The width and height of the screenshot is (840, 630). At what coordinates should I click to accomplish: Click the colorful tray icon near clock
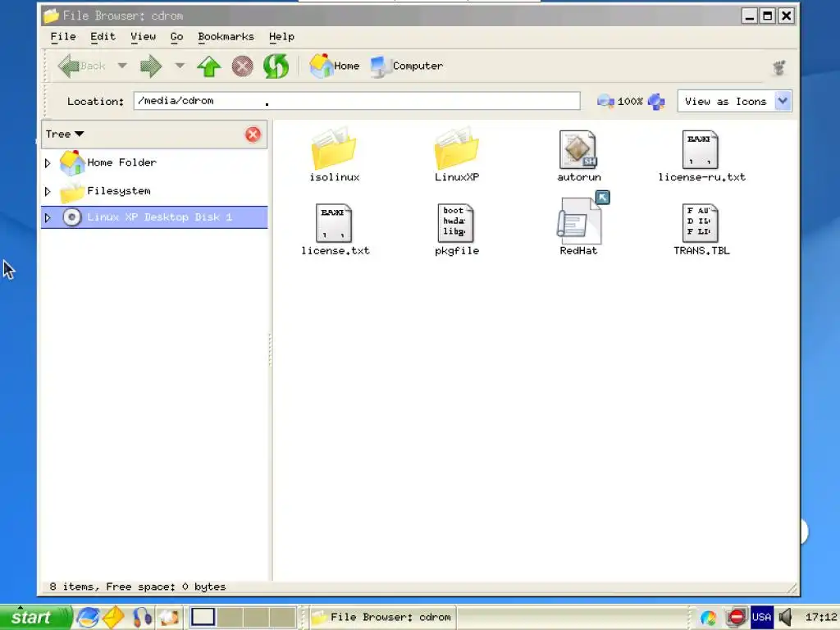[708, 618]
